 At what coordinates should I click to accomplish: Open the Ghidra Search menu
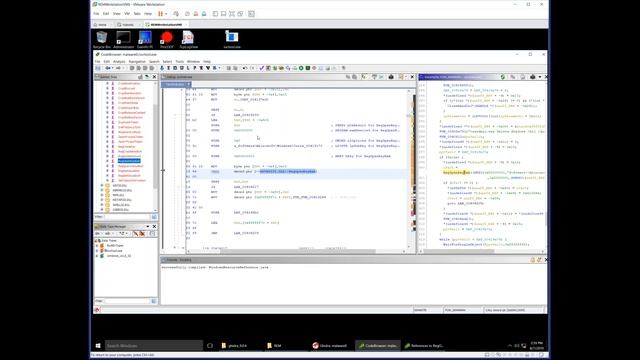[x=154, y=62]
